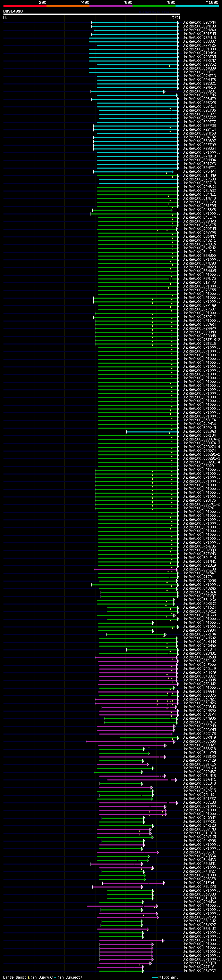Select hit label UniRef100_Q75HY4
This screenshot has height=980, width=222.
[x=199, y=172]
